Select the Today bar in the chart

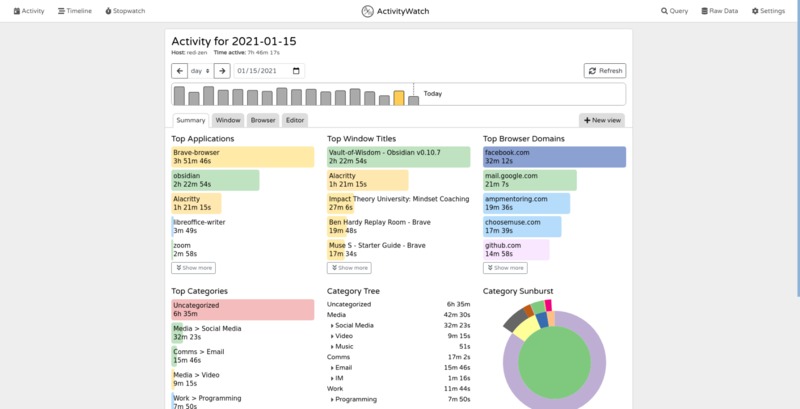coord(413,100)
